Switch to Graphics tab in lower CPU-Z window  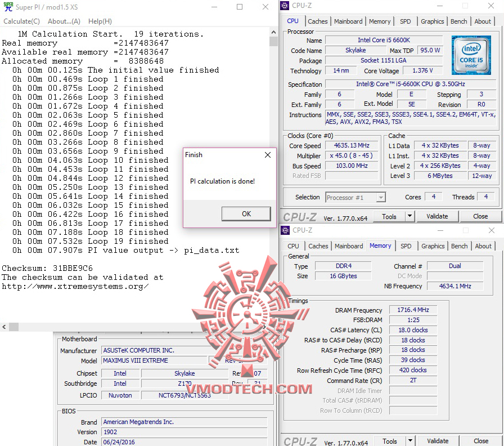[x=433, y=246]
